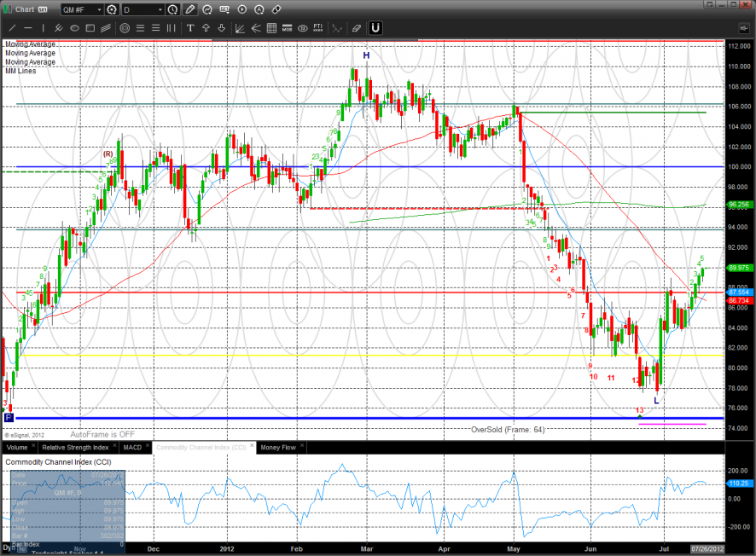This screenshot has height=556, width=756.
Task: Choose the ellipse drawing tool
Action: pos(74,28)
